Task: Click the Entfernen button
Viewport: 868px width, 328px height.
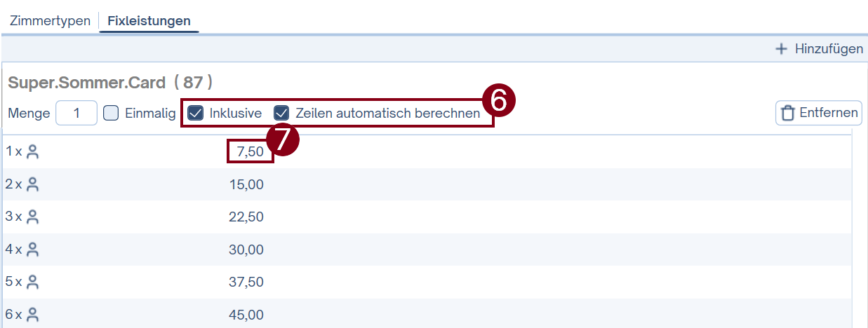Action: tap(818, 113)
